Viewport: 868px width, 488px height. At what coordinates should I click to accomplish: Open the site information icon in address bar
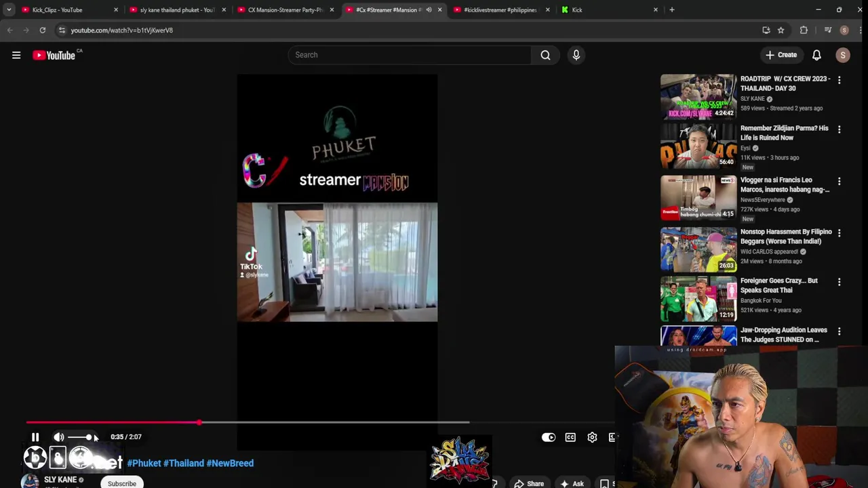(x=62, y=30)
